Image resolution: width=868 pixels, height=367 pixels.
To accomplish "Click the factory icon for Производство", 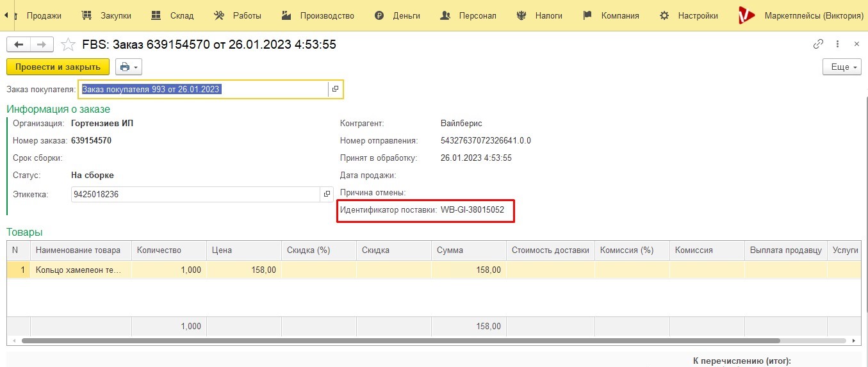I will click(x=287, y=15).
